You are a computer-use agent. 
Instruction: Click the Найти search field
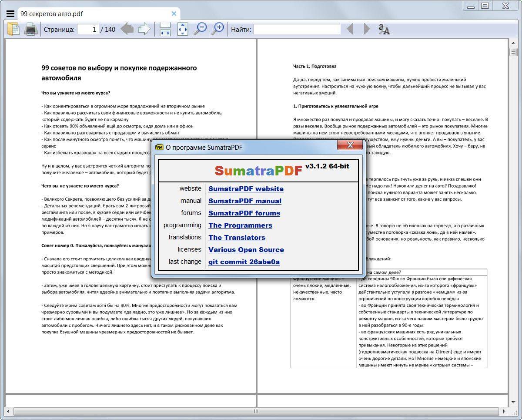297,29
